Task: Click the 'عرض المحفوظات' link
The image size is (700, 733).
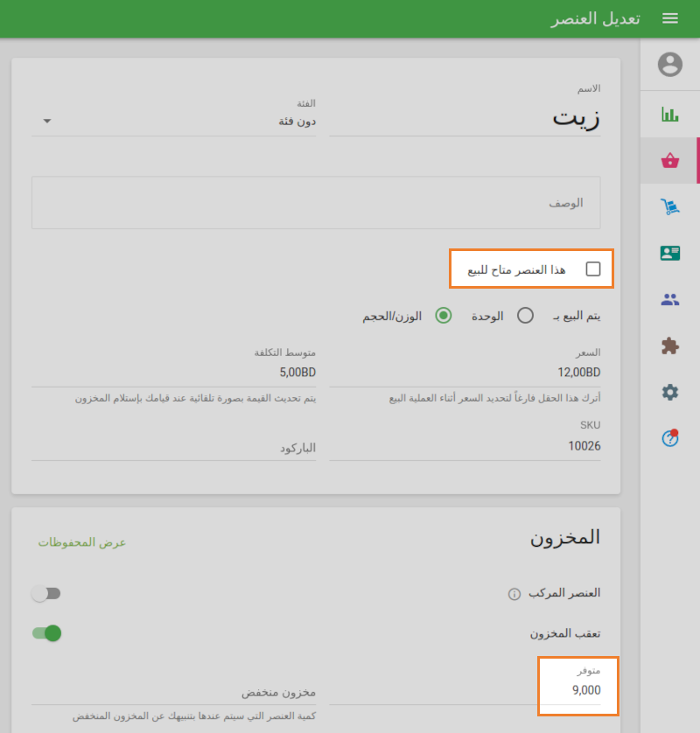Action: [x=81, y=542]
